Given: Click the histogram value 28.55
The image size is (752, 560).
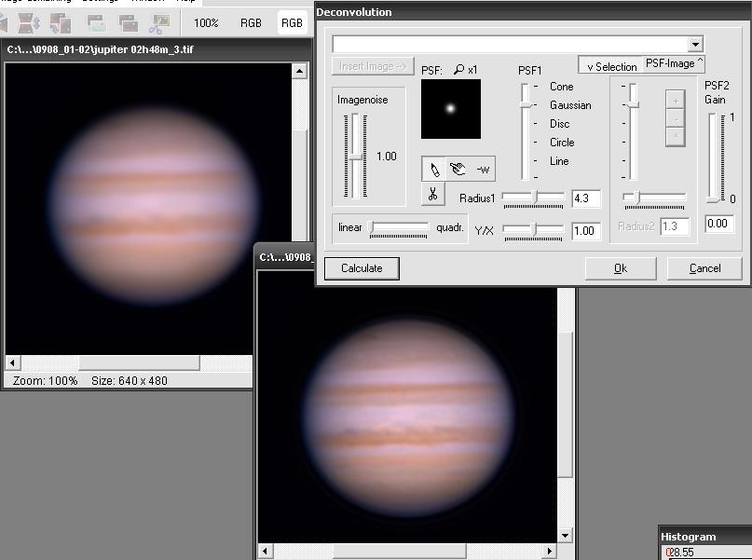Looking at the screenshot, I should pyautogui.click(x=680, y=553).
